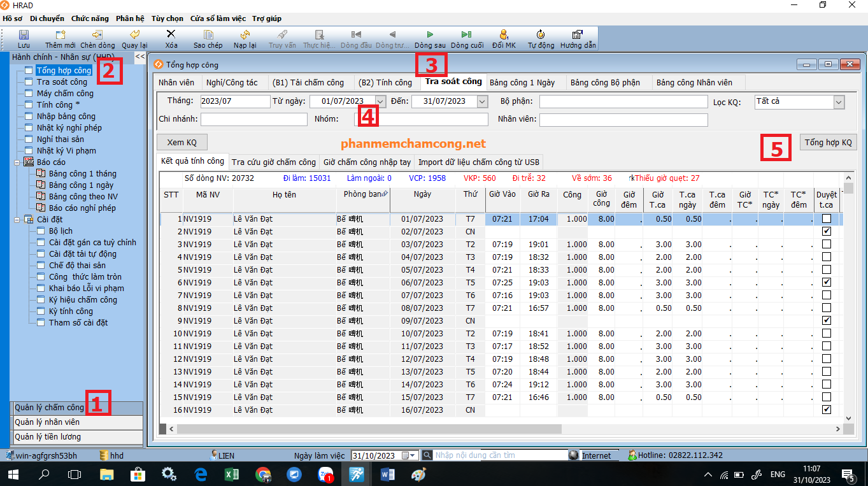Screen dimensions: 868x486
Task: Click the Tổng hợp KQ button
Action: point(828,142)
